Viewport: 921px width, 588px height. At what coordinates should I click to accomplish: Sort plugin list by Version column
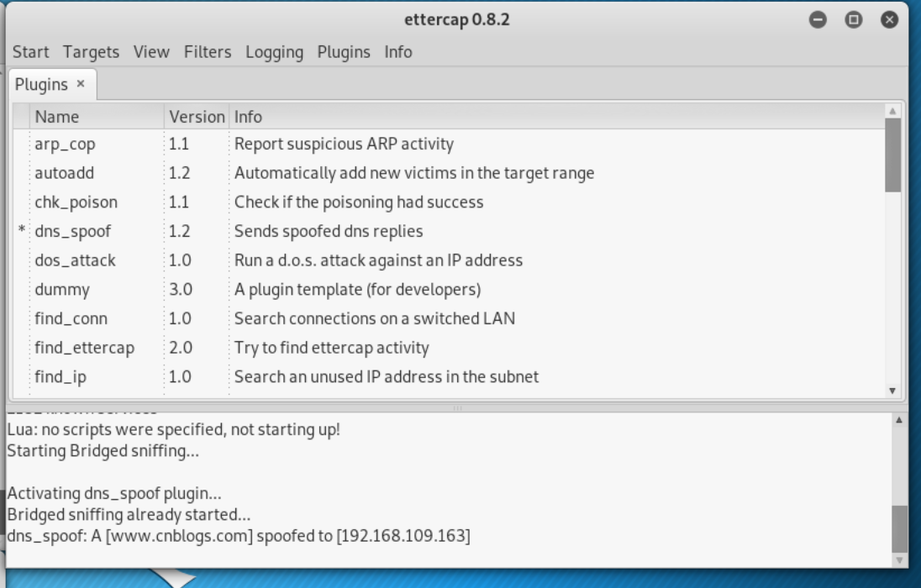(x=197, y=117)
